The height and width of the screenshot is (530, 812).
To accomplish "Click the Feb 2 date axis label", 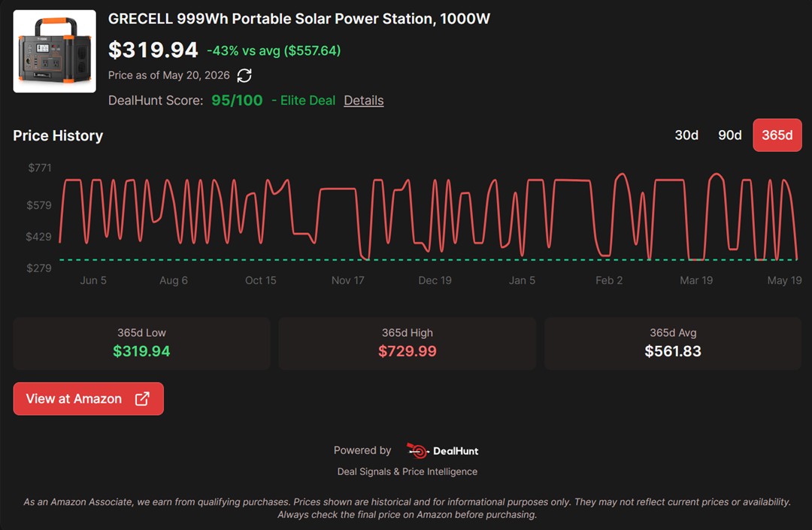I will pos(609,280).
